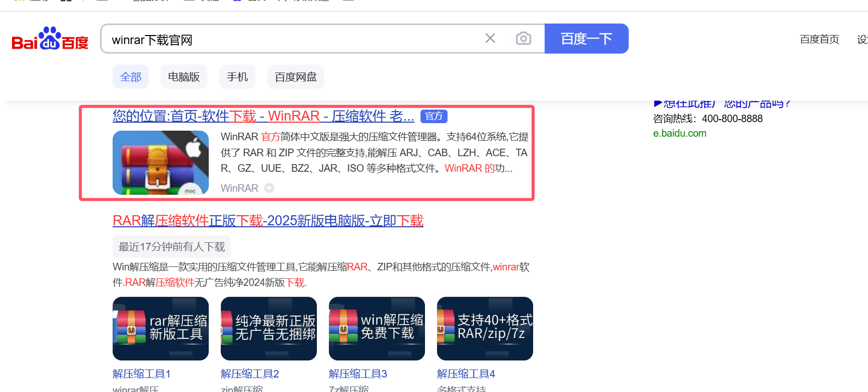The image size is (868, 392).
Task: Click the WinRAR 官方简体中文版 description text
Action: [x=374, y=153]
